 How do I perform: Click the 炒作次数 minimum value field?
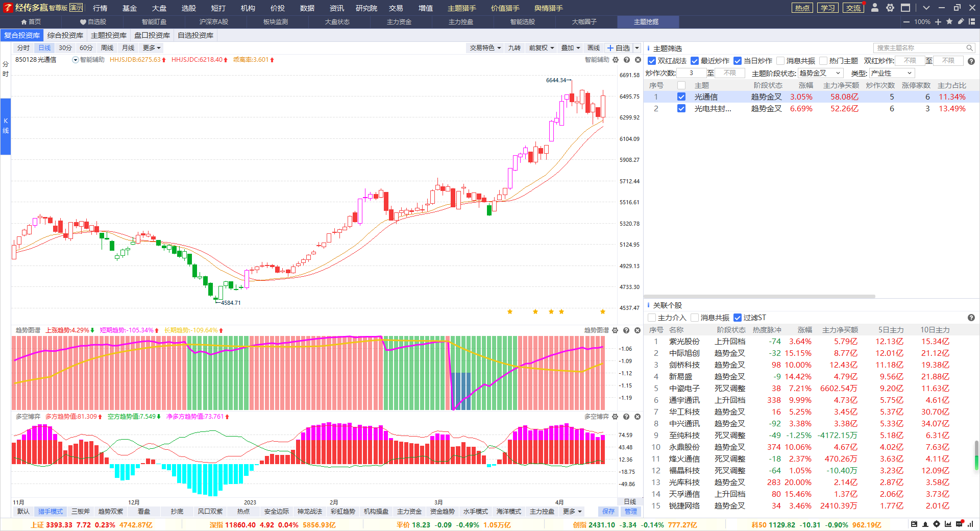pyautogui.click(x=692, y=73)
